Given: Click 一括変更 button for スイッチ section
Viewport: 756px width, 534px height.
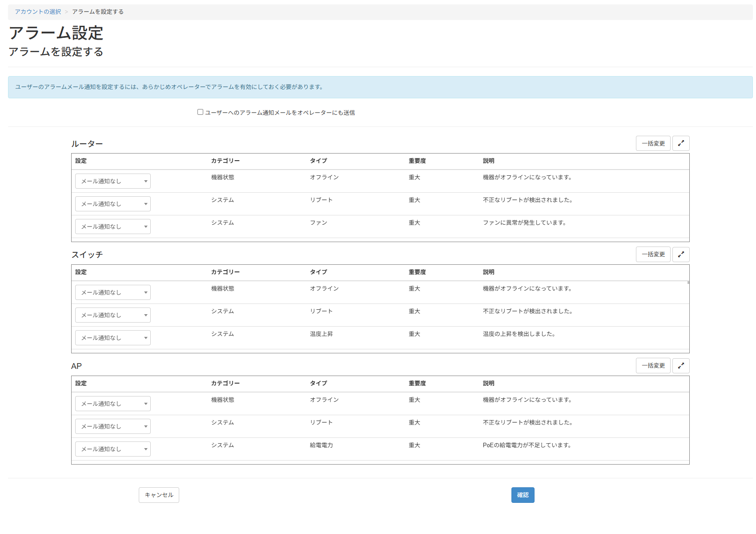Looking at the screenshot, I should click(x=653, y=255).
